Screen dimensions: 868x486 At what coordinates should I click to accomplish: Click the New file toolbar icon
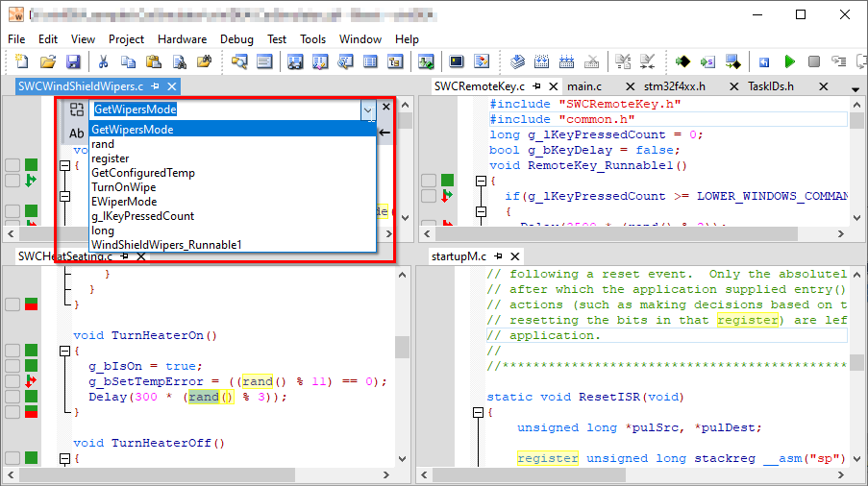(22, 62)
